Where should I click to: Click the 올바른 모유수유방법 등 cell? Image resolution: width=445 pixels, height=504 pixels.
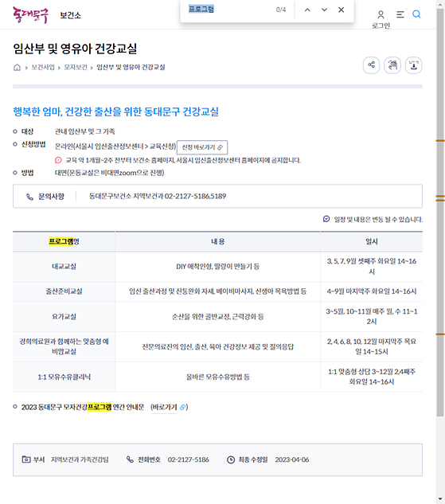click(x=217, y=377)
